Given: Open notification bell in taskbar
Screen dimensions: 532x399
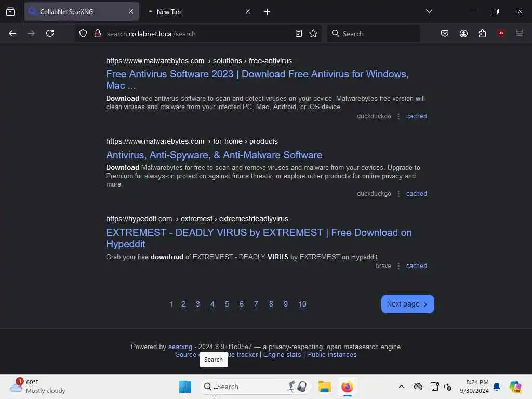Looking at the screenshot, I should tap(497, 387).
